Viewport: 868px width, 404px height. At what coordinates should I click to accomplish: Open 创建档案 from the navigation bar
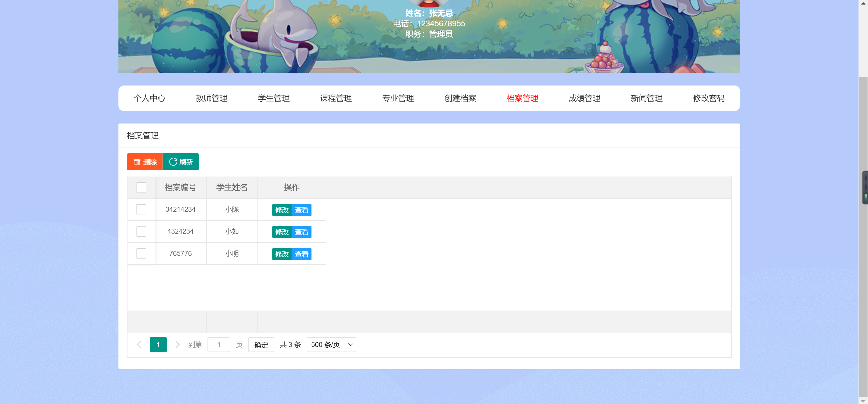tap(461, 98)
